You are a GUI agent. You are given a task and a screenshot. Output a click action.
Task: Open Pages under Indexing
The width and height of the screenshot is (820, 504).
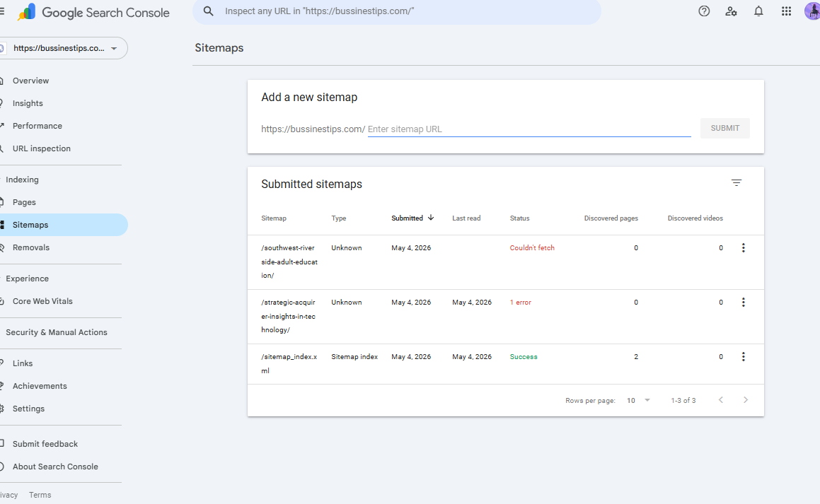(24, 203)
